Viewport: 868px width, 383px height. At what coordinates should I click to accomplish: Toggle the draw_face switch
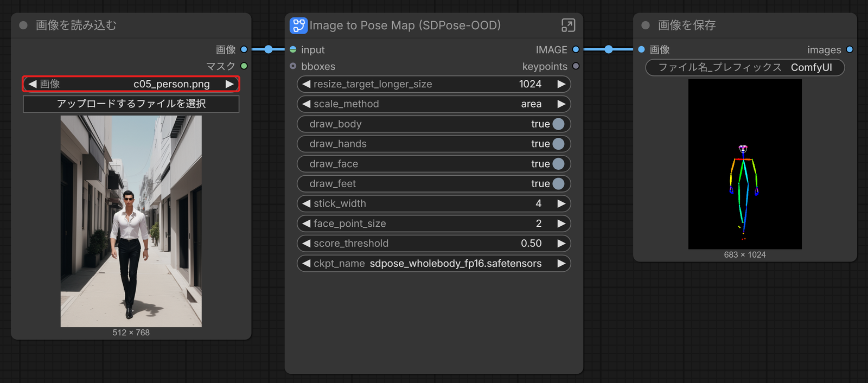click(558, 164)
